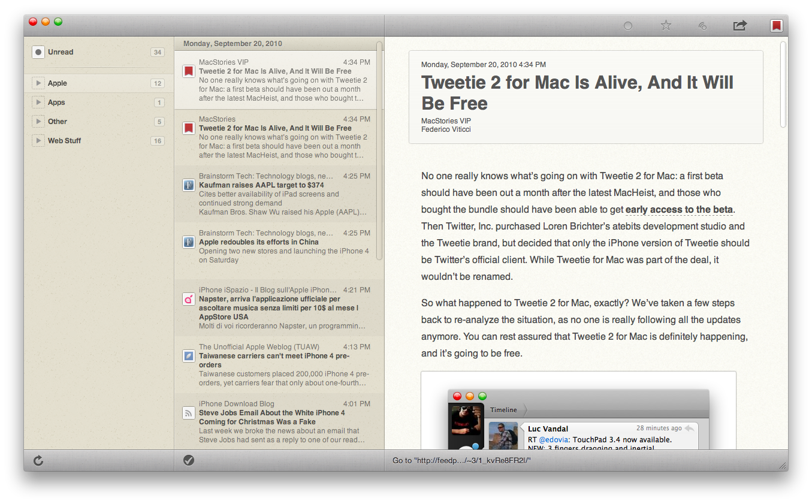This screenshot has height=504, width=812.
Task: Click the article list vertical scrollbar
Action: point(379,150)
